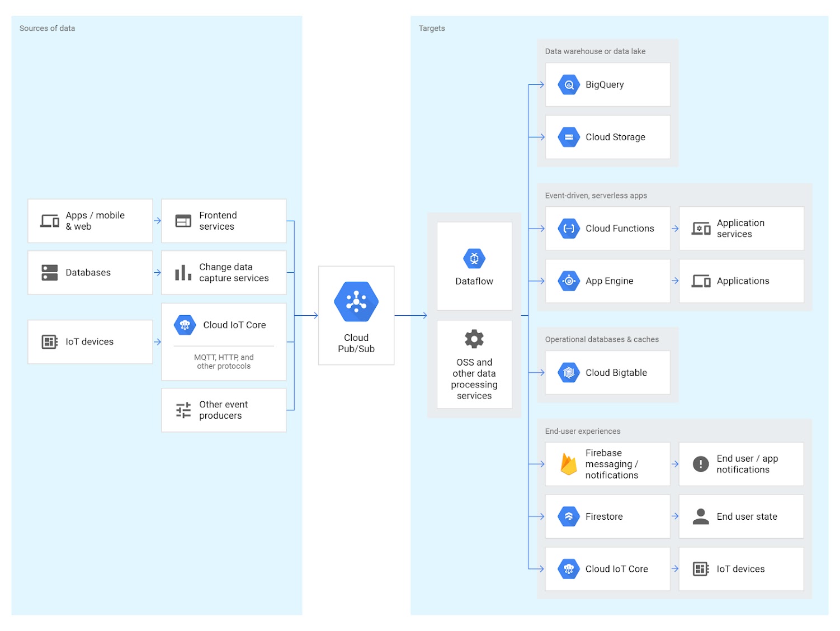
Task: Click the End user state person icon
Action: point(701,516)
